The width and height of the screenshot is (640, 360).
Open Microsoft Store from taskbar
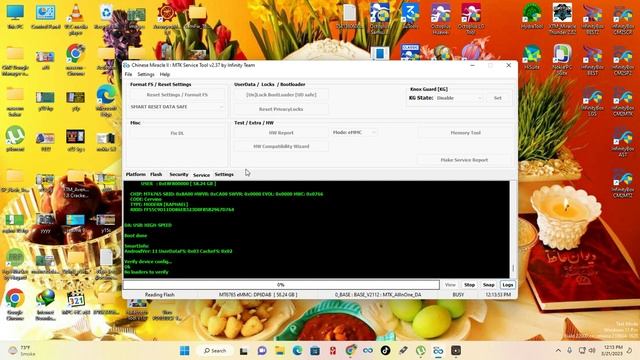pyautogui.click(x=315, y=351)
